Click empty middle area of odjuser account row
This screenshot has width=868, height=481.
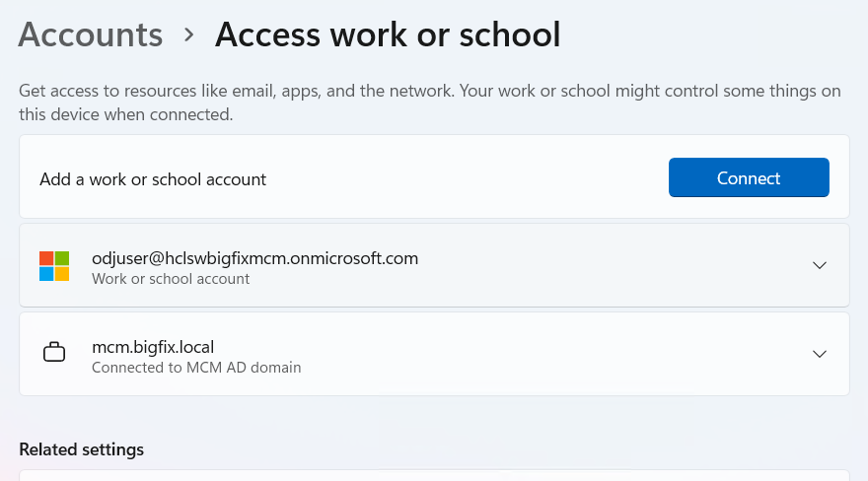pos(592,266)
